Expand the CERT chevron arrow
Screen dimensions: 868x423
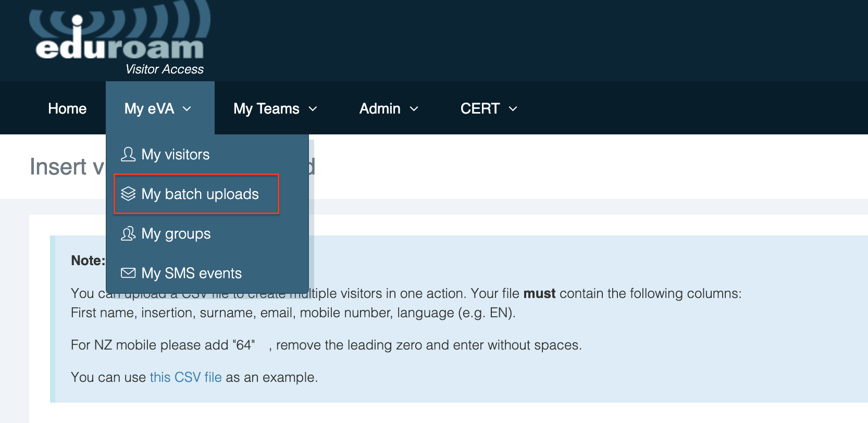(513, 109)
